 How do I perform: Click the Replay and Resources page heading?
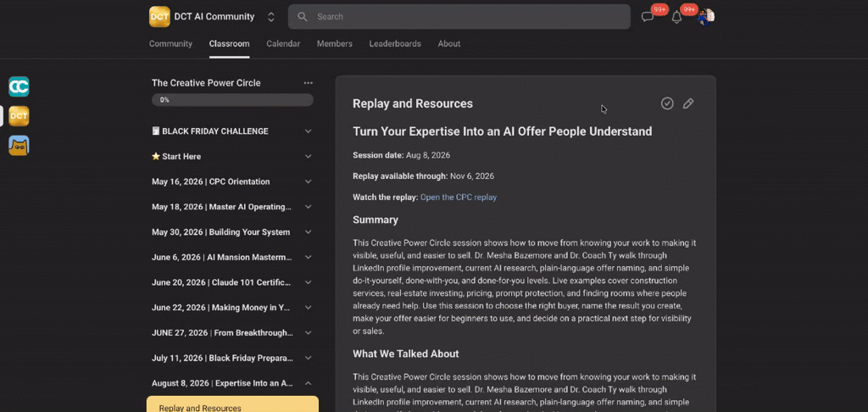[413, 103]
